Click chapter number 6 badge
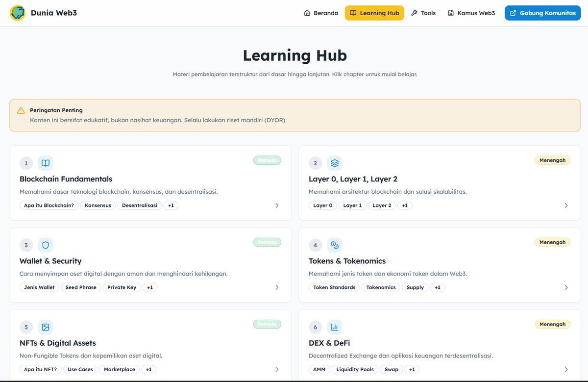The width and height of the screenshot is (588, 382). (315, 327)
